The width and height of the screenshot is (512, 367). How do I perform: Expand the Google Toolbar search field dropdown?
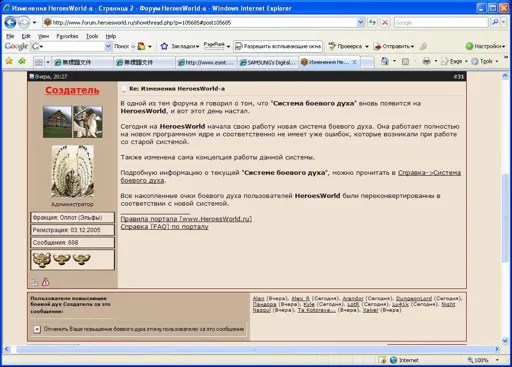108,46
